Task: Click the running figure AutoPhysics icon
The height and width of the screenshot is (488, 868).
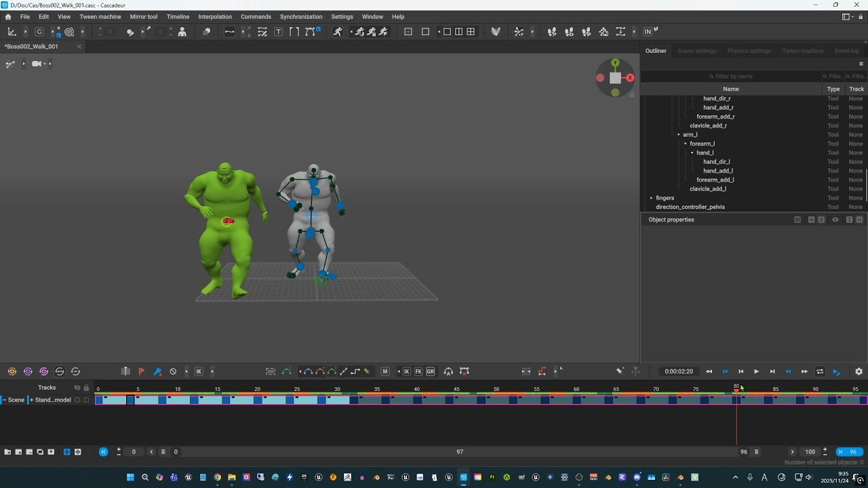Action: (338, 32)
